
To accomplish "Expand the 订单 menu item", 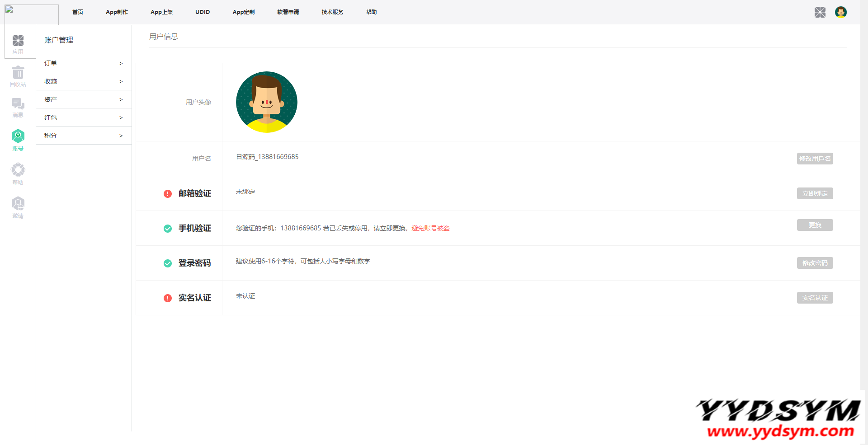I will point(84,63).
